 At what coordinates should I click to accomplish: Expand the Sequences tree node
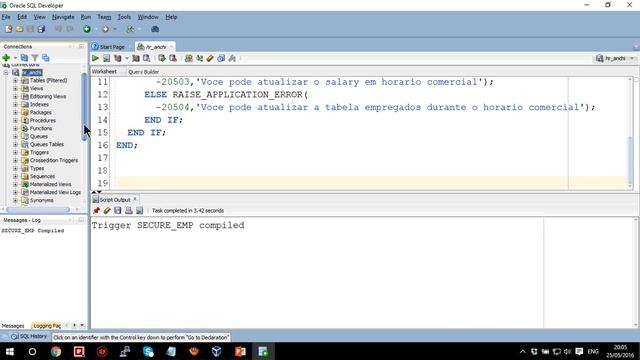(16, 176)
